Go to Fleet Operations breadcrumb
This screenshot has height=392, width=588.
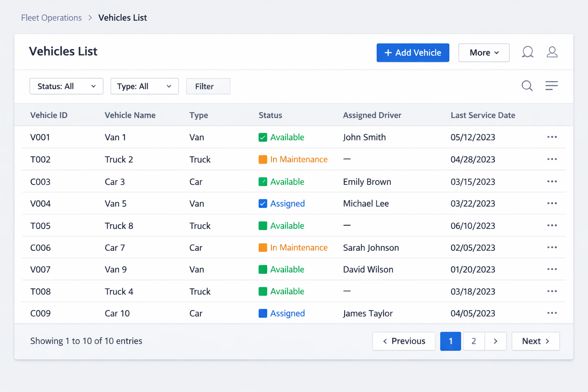pyautogui.click(x=51, y=18)
